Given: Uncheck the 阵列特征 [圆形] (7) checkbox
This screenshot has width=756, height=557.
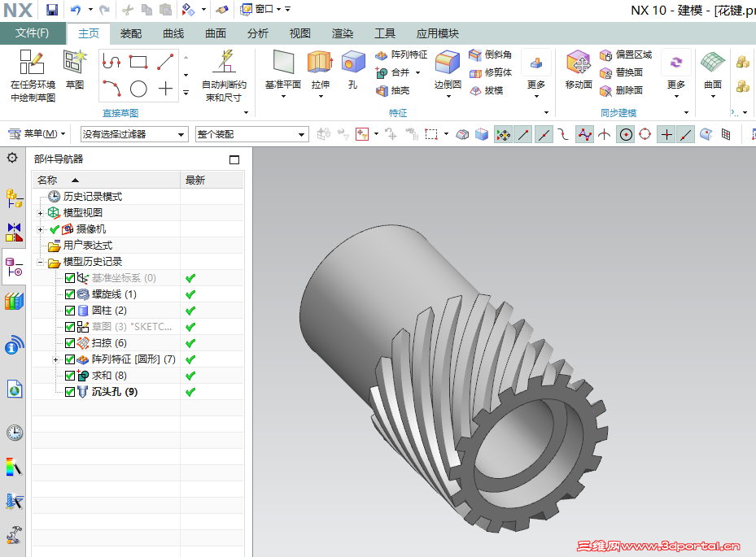Looking at the screenshot, I should (69, 359).
